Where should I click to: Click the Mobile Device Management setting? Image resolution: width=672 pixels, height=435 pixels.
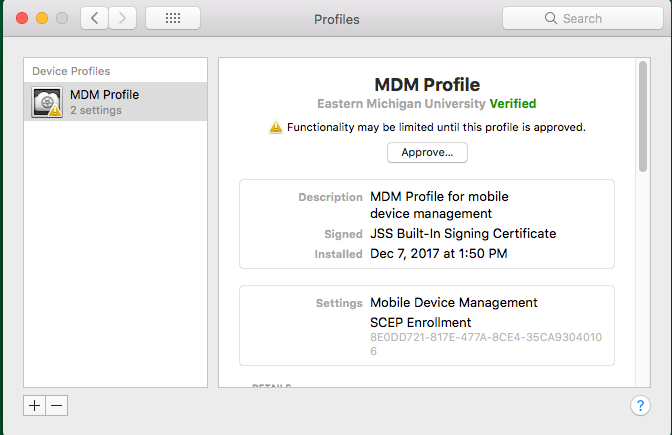[453, 303]
